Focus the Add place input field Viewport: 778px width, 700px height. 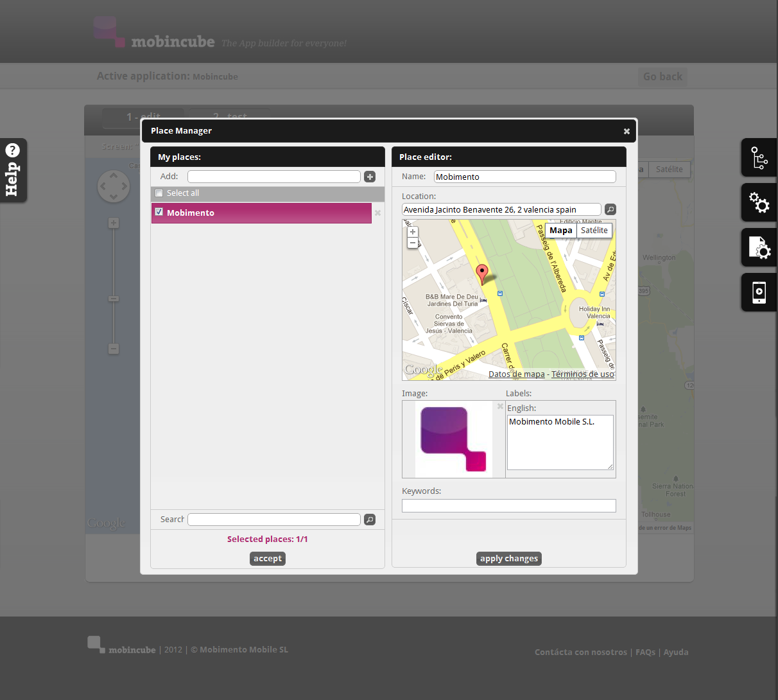click(274, 177)
